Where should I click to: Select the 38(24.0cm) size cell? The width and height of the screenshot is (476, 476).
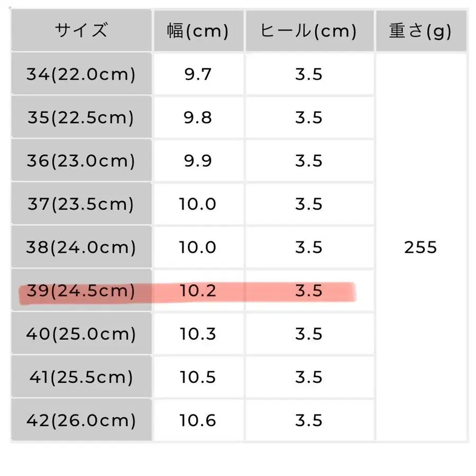point(81,248)
